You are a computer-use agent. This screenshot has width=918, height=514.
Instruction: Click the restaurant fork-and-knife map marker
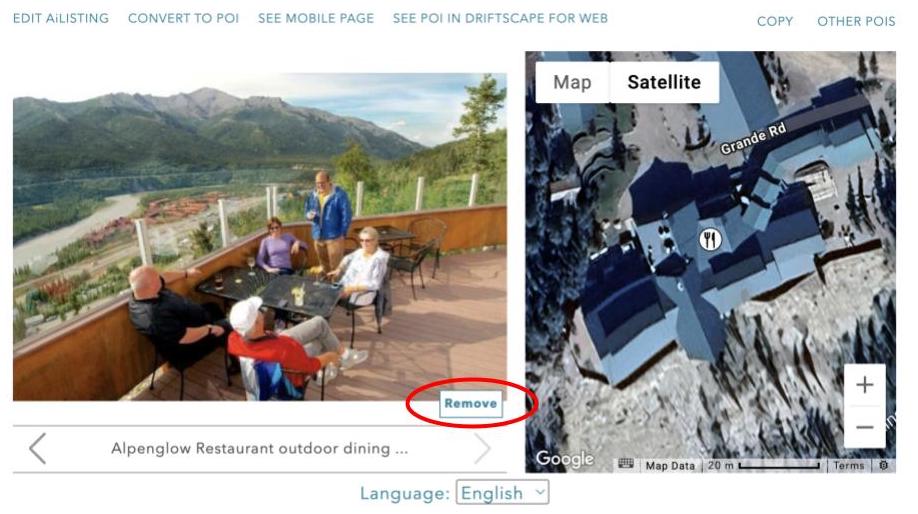click(710, 239)
